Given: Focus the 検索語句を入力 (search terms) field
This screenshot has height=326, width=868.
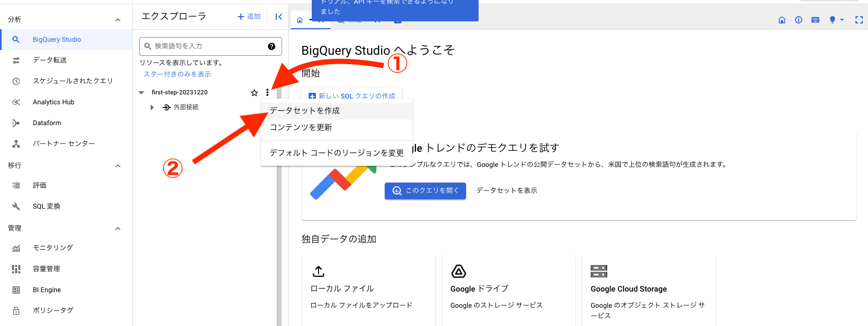Looking at the screenshot, I should click(211, 46).
